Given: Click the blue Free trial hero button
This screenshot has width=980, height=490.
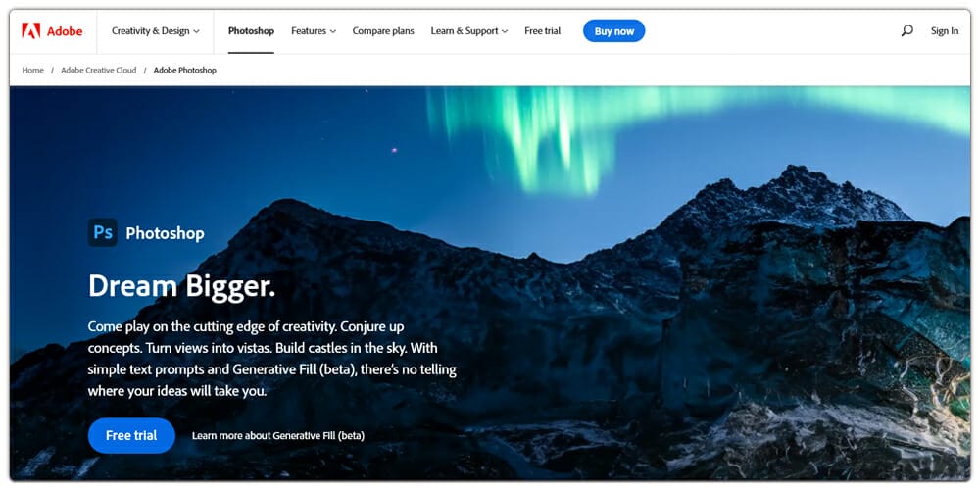Looking at the screenshot, I should (x=131, y=436).
